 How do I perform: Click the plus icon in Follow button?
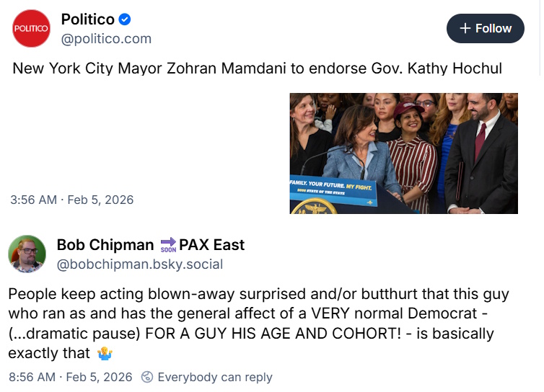point(465,28)
